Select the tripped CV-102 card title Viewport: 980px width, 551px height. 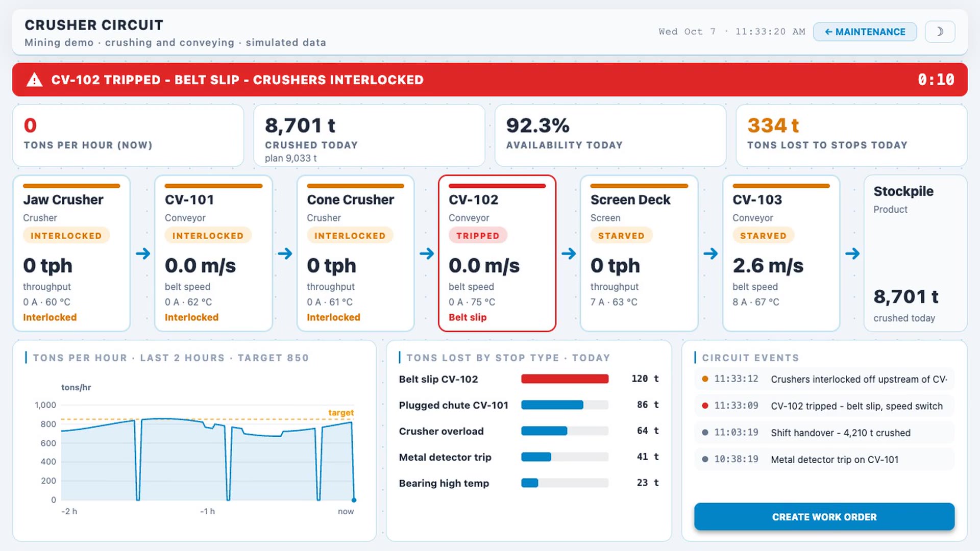pos(473,199)
